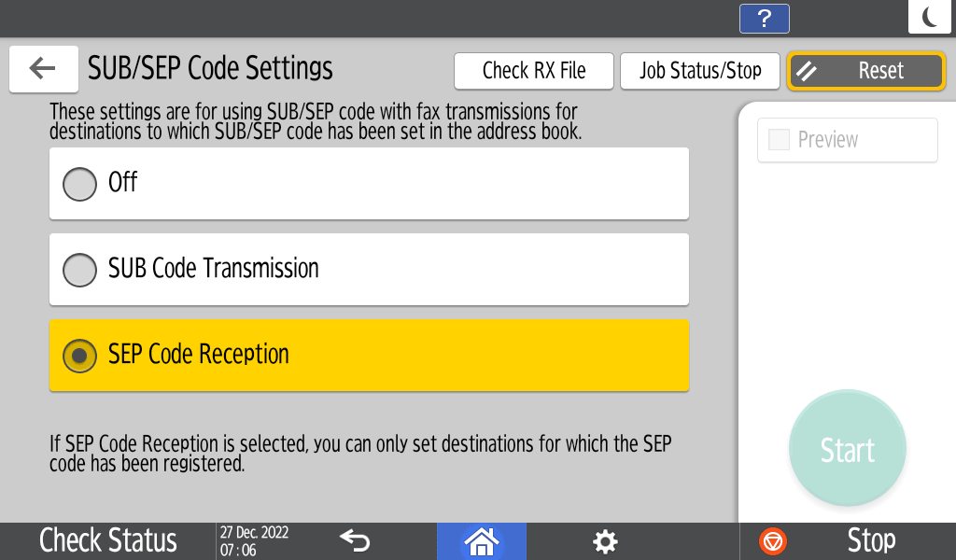Click the date and time display
956x560 pixels.
[254, 540]
